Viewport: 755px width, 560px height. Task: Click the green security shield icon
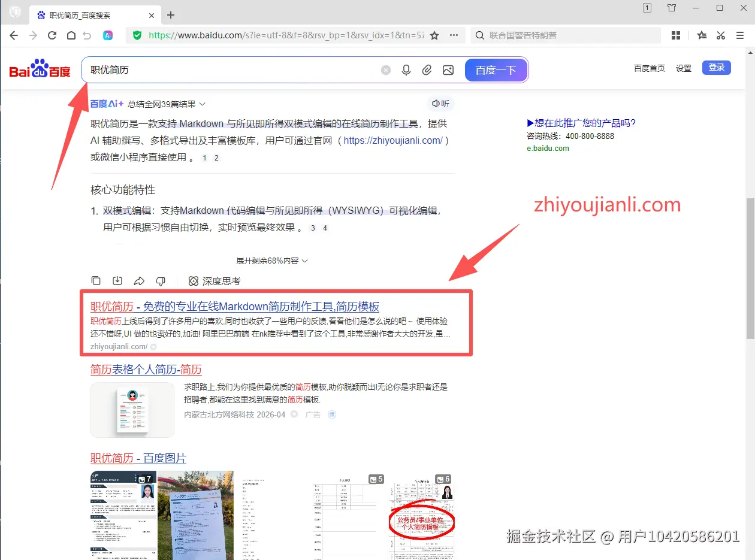(137, 35)
